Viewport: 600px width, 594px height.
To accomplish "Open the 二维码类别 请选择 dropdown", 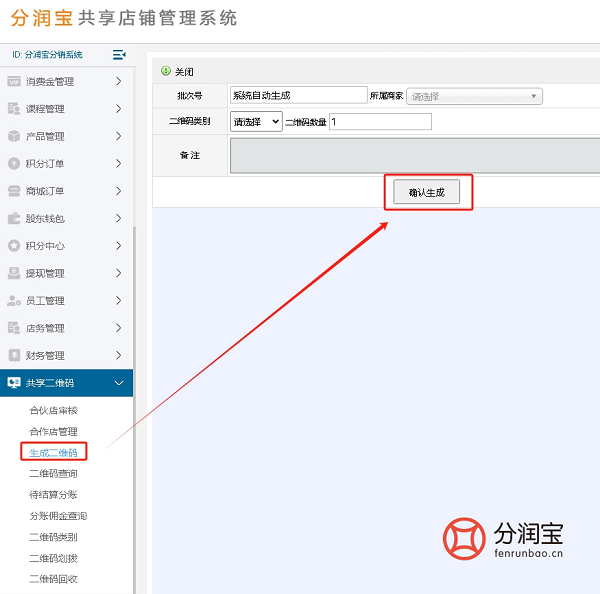I will pos(256,122).
